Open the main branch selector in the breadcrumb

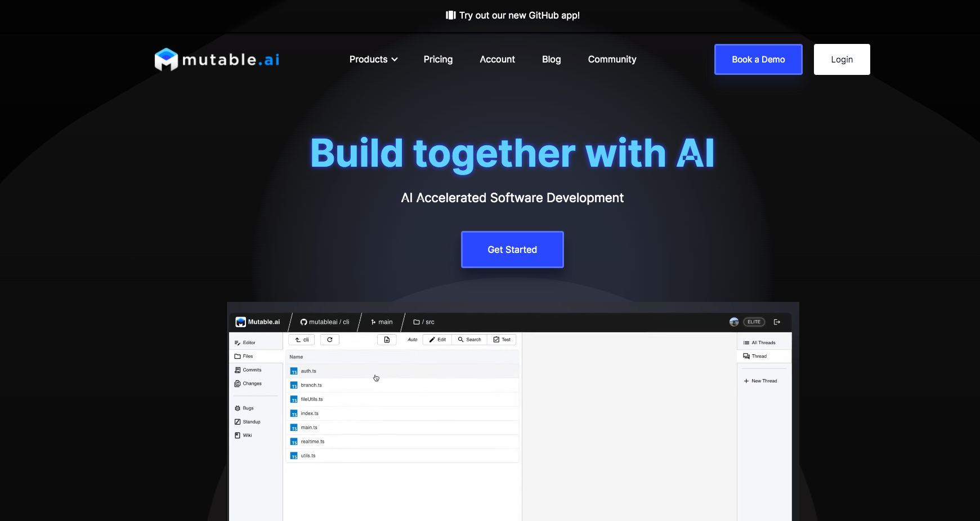click(x=382, y=322)
